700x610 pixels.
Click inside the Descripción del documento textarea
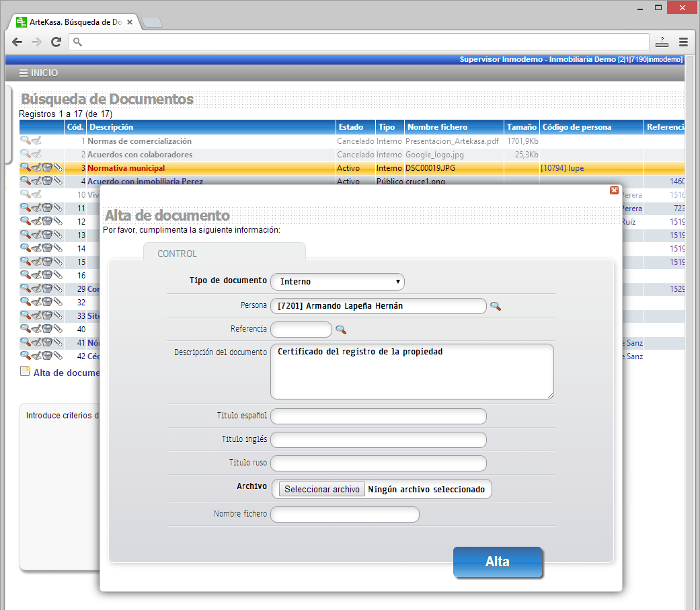click(x=412, y=371)
